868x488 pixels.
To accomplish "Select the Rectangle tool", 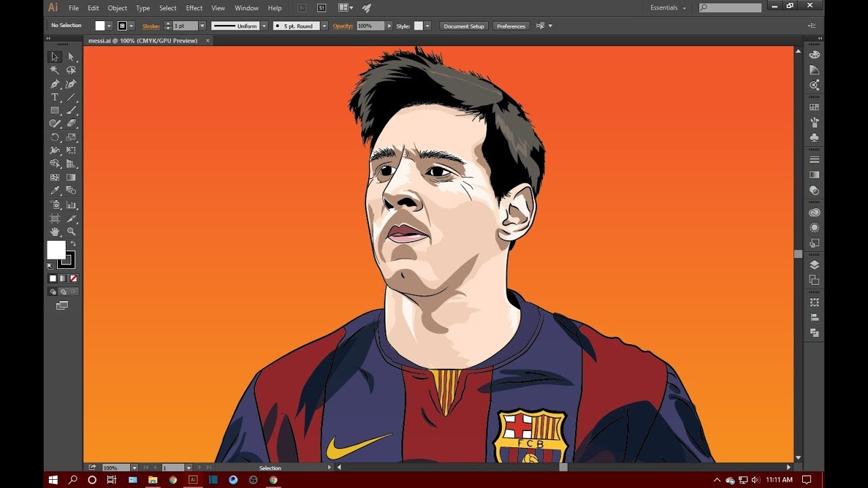I will [55, 110].
